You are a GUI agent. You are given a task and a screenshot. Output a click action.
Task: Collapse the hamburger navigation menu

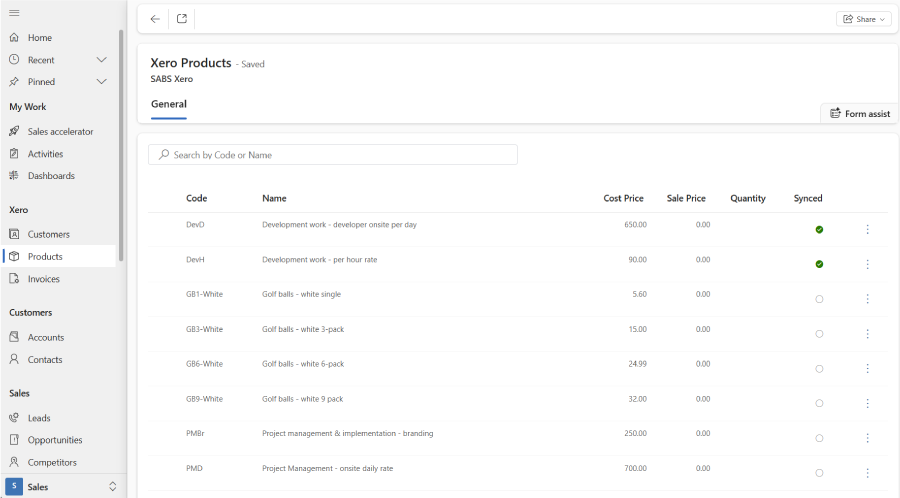[x=14, y=13]
